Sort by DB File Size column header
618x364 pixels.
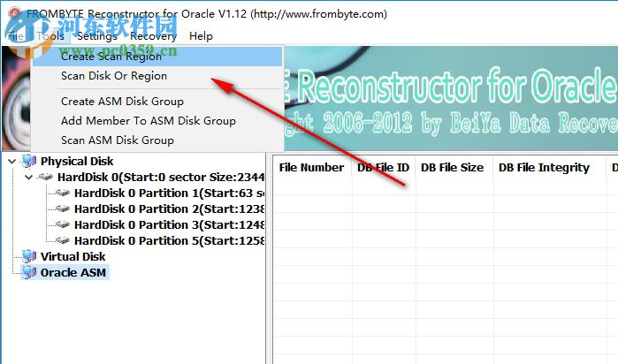[x=453, y=168]
